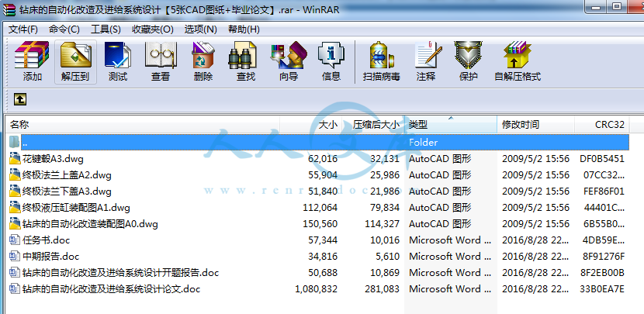Click the icon of 终极法兰下盖A3.dwg

[x=16, y=192]
